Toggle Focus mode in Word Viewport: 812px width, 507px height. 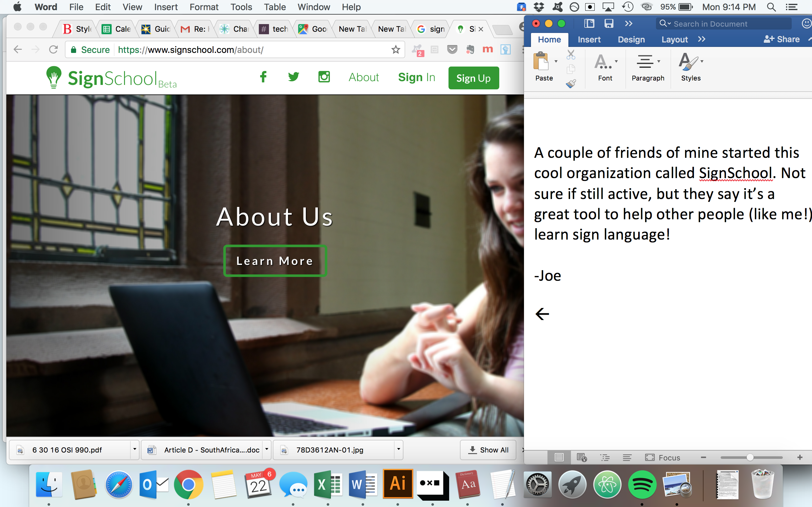point(663,457)
